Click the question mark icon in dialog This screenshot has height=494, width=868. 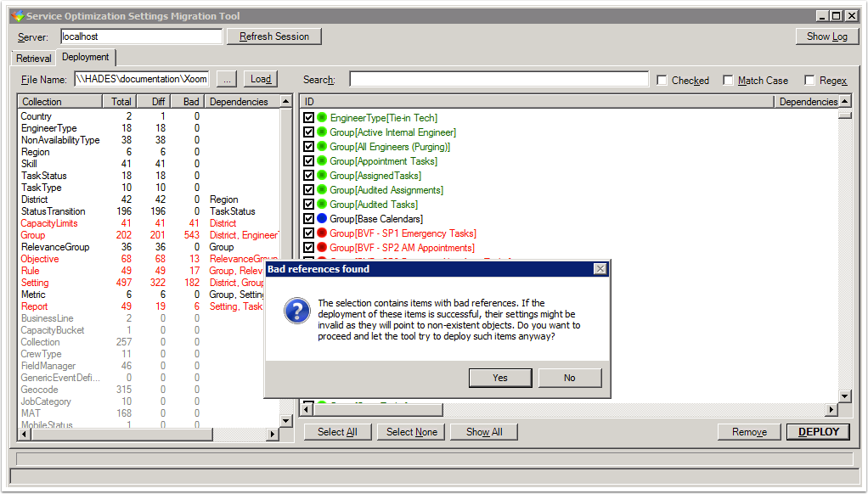point(296,311)
